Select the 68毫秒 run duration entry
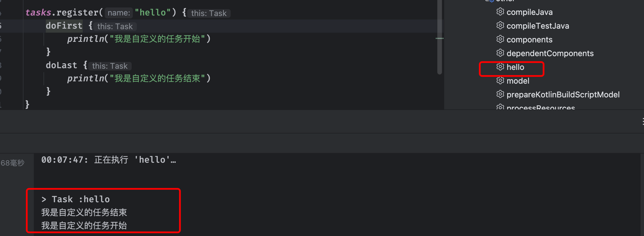 pyautogui.click(x=13, y=163)
